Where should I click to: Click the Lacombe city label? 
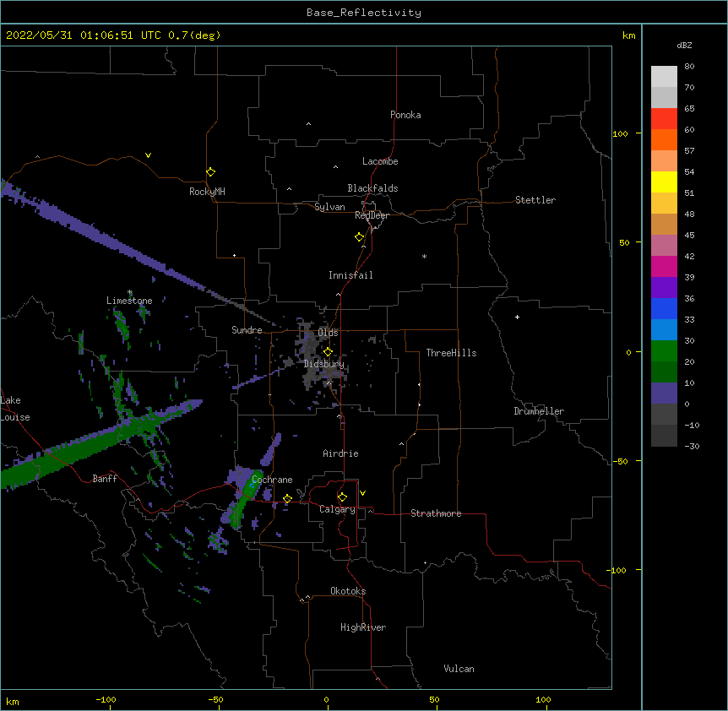380,161
